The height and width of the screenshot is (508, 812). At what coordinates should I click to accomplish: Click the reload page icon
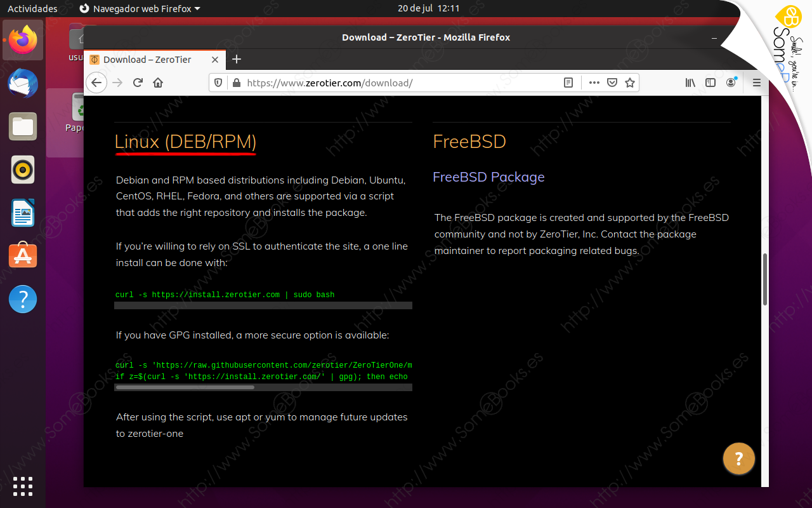(138, 83)
